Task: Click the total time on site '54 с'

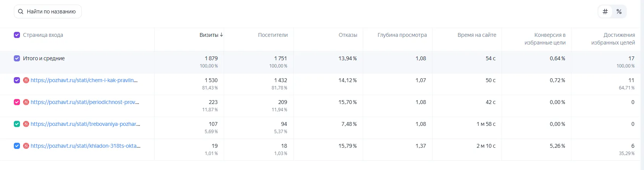Action: point(490,58)
